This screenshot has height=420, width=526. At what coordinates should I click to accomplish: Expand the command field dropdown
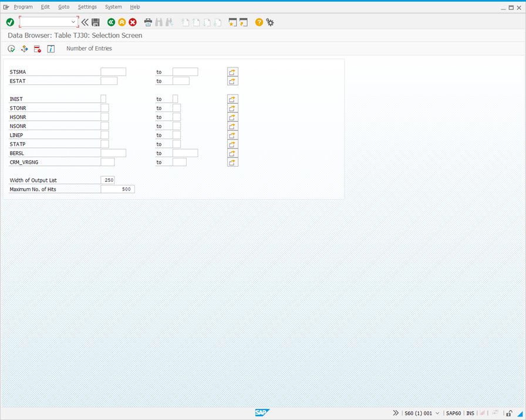point(74,22)
